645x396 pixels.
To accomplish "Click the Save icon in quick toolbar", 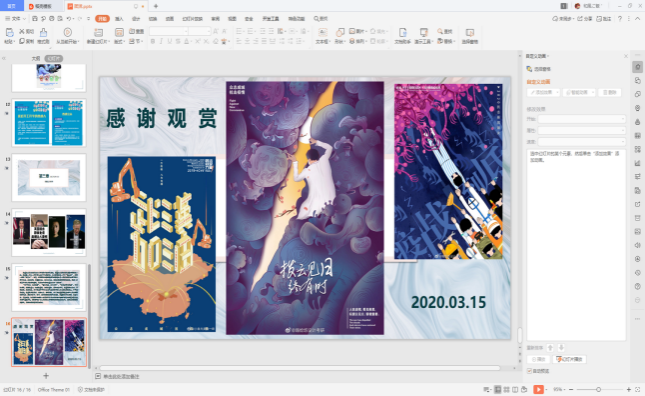I will click(35, 19).
